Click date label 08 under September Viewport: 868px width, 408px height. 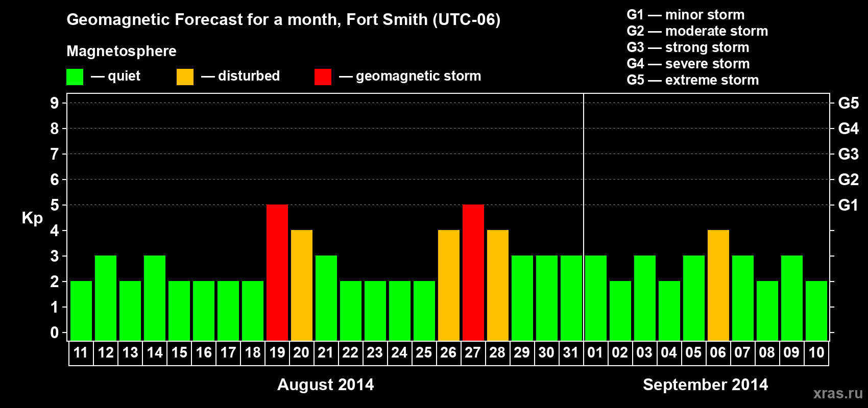(x=767, y=352)
